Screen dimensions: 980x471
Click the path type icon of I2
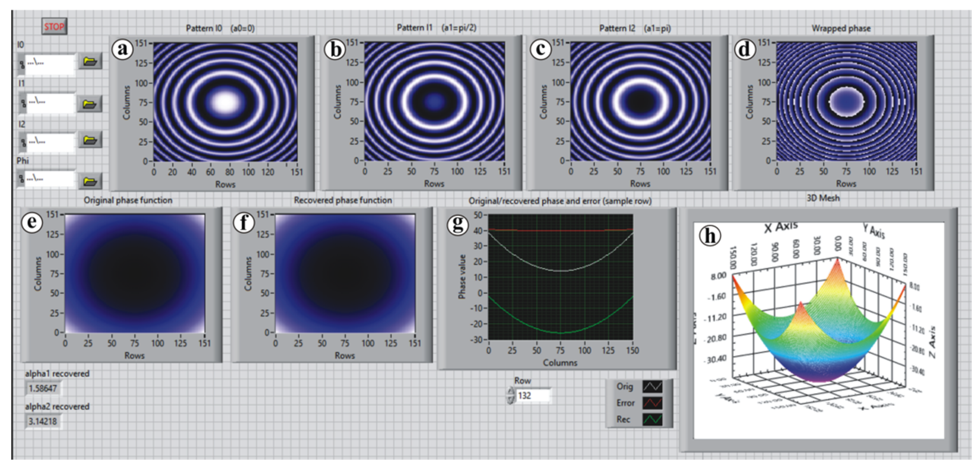click(x=23, y=143)
